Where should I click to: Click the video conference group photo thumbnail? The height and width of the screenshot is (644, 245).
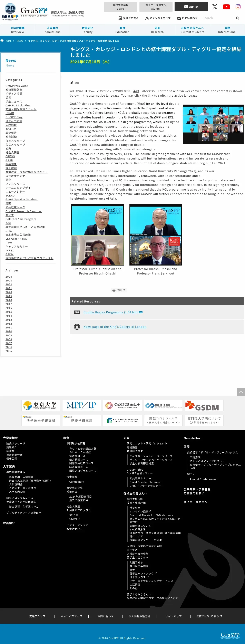point(213,124)
